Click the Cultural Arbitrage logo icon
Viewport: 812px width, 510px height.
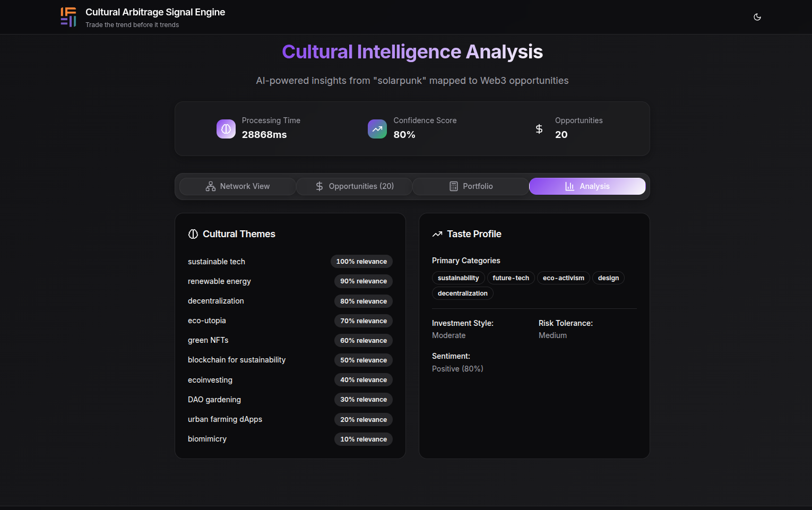[x=68, y=17]
